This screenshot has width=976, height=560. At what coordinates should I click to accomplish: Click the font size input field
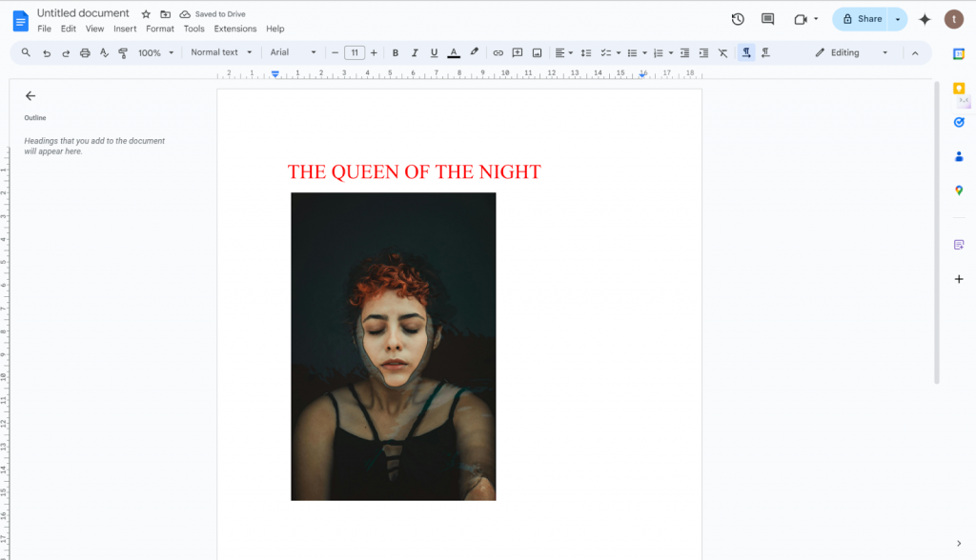[355, 53]
